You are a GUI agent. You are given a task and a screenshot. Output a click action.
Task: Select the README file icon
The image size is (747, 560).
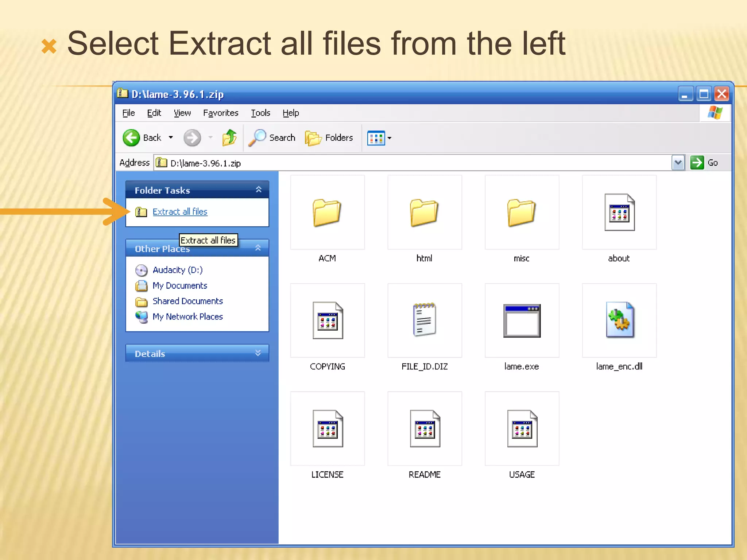tap(425, 428)
